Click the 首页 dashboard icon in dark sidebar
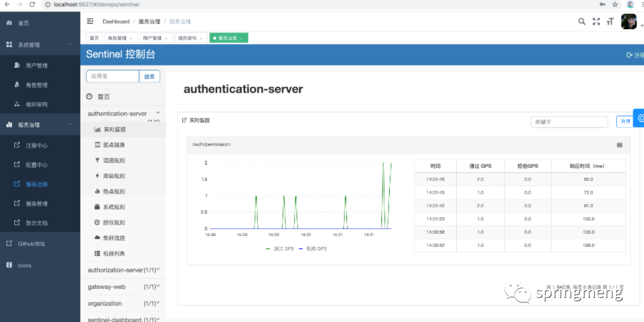 click(9, 23)
